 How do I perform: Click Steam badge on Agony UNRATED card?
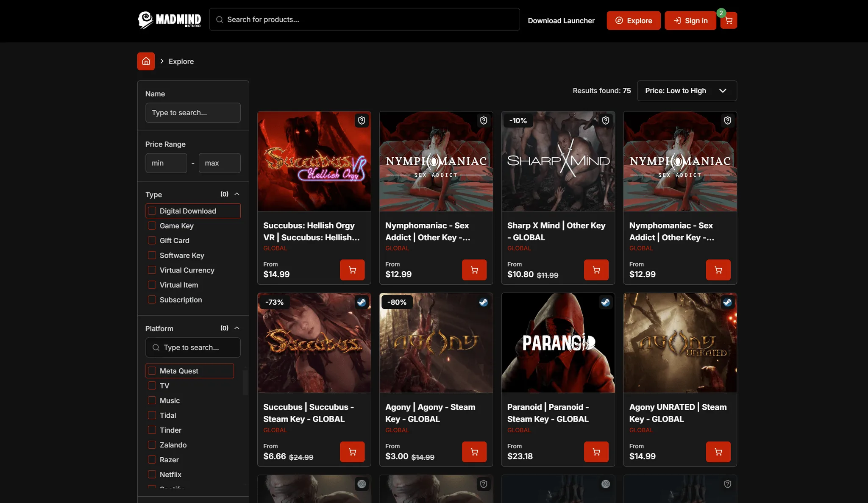pos(728,302)
